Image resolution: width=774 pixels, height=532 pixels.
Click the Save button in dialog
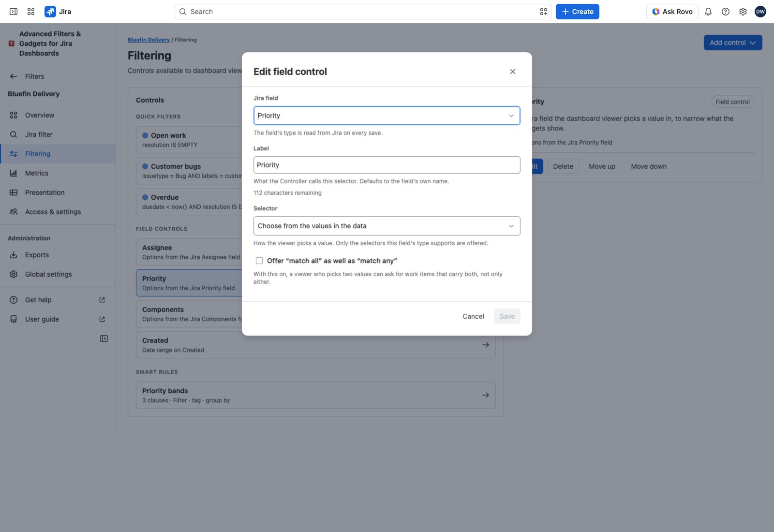[507, 316]
